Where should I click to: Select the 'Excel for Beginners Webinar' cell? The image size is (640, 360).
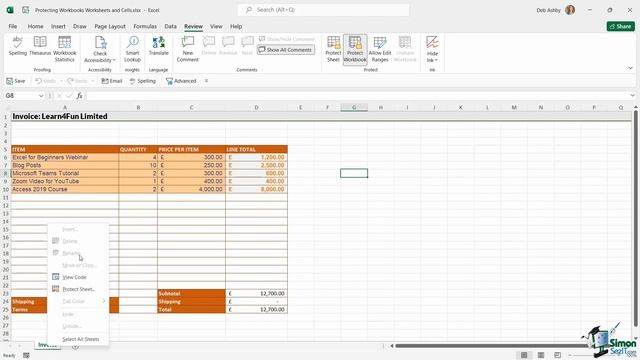click(65, 157)
